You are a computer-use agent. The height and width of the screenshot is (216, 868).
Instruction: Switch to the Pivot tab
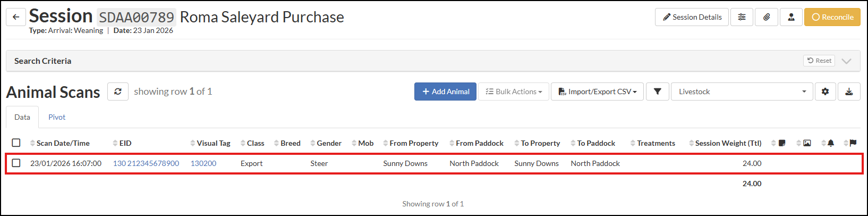[57, 117]
